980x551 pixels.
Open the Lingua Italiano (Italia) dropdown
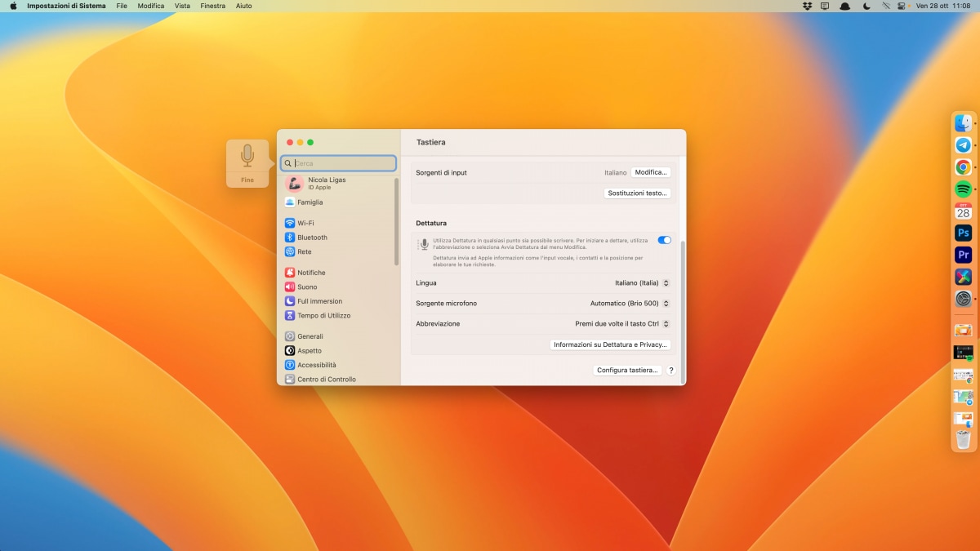point(642,283)
